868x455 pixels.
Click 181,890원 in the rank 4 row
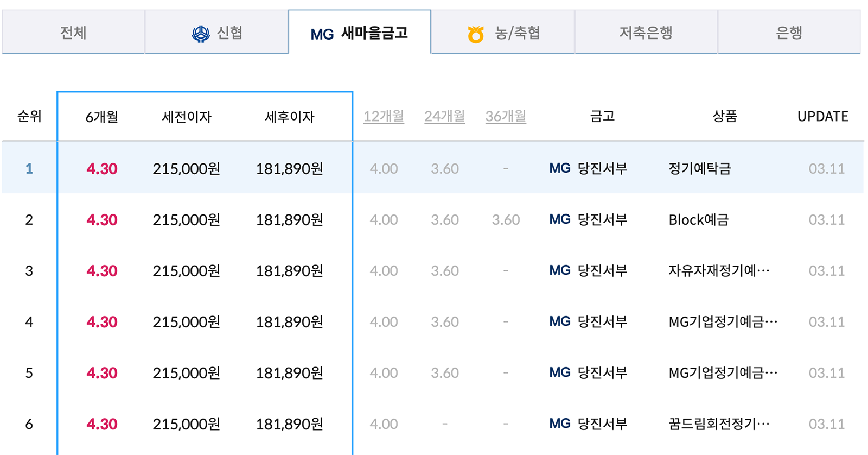[290, 321]
